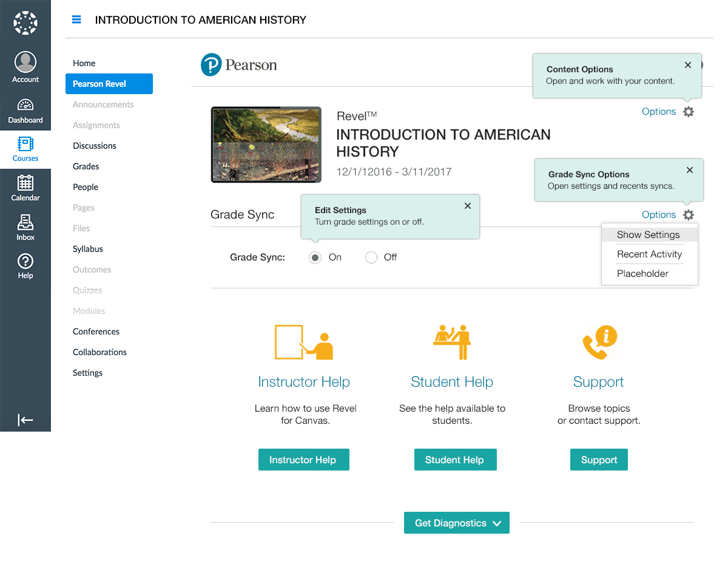Screen dimensions: 728x581
Task: Follow the Support heading link
Action: click(599, 382)
